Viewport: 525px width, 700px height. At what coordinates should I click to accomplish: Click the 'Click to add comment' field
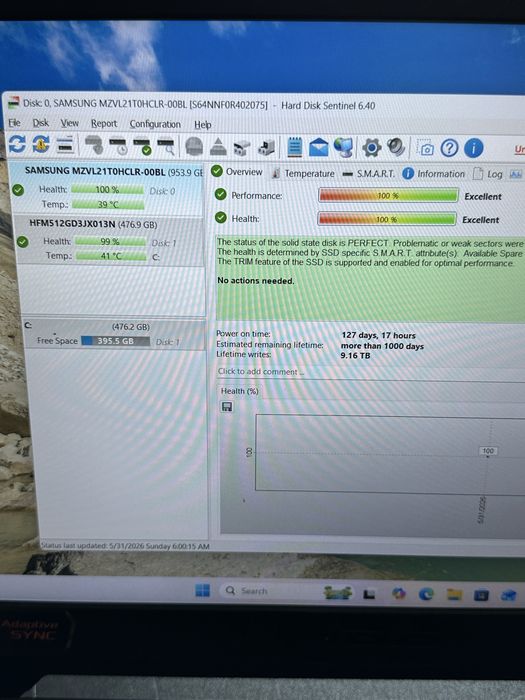pos(371,372)
